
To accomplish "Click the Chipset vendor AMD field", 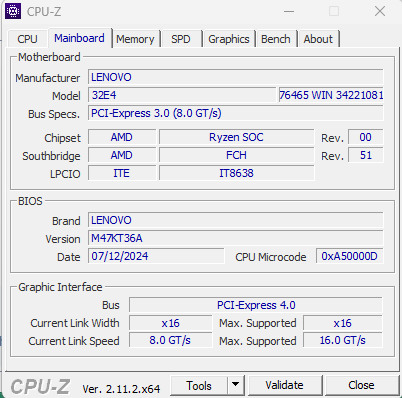I will click(122, 137).
